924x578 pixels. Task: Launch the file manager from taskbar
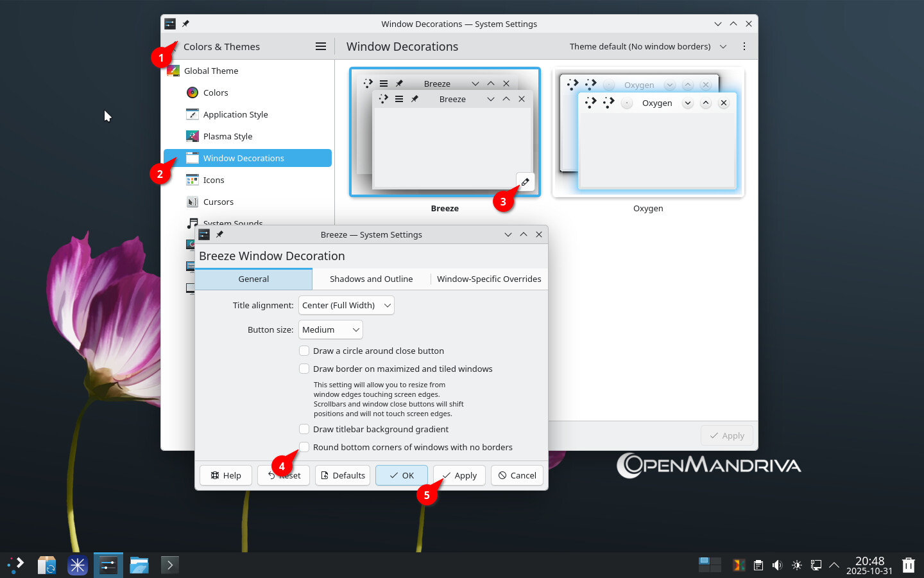139,565
